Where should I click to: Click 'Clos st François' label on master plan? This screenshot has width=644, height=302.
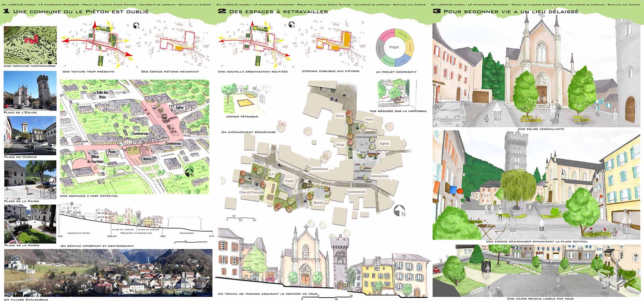coord(251,192)
